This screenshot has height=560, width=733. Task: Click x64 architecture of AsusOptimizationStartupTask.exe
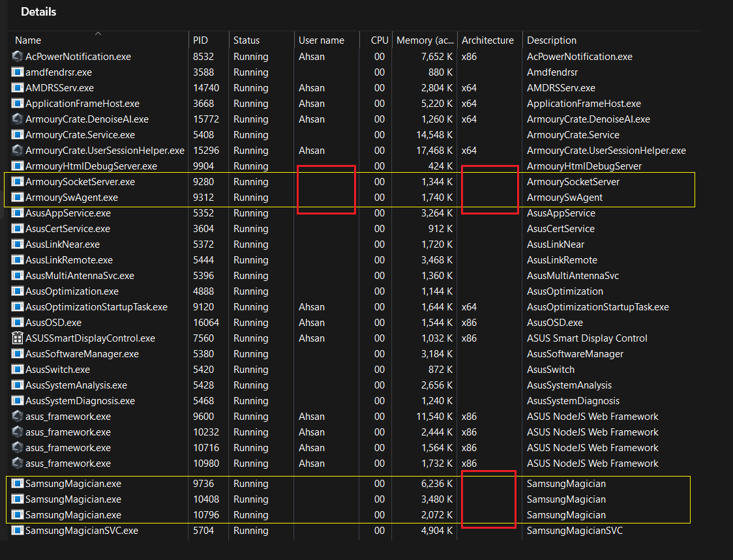(x=470, y=307)
